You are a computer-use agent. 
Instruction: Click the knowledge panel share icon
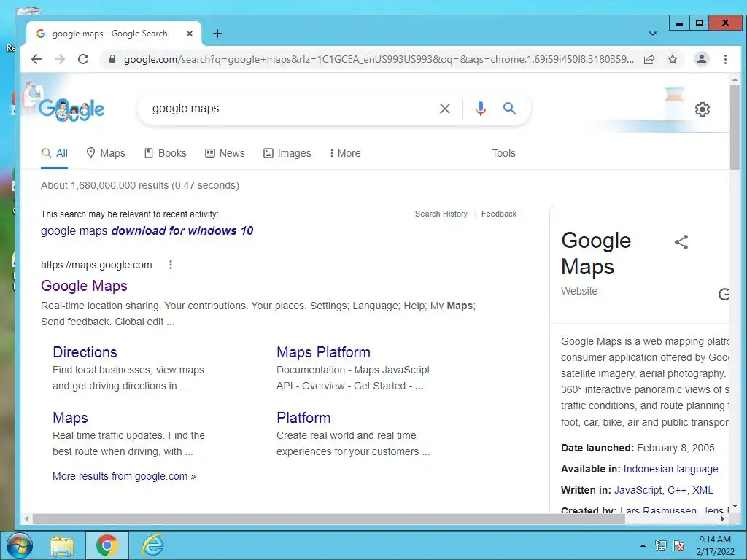pos(681,242)
